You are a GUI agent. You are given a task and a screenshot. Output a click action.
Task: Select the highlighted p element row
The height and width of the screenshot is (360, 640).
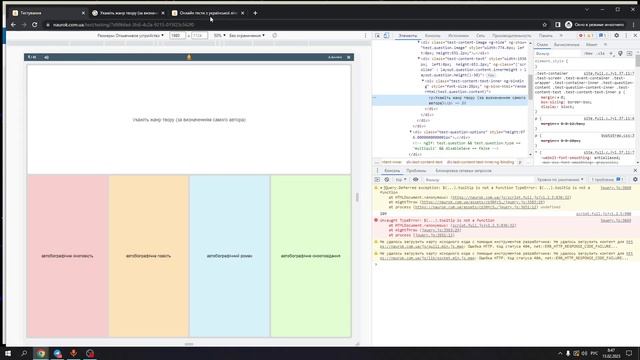451,100
